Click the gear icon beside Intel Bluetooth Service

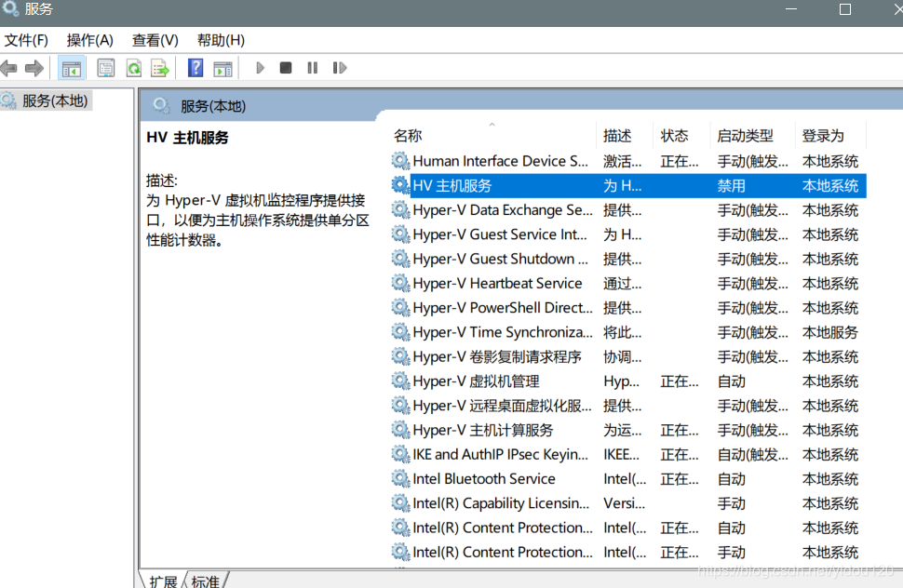click(400, 479)
